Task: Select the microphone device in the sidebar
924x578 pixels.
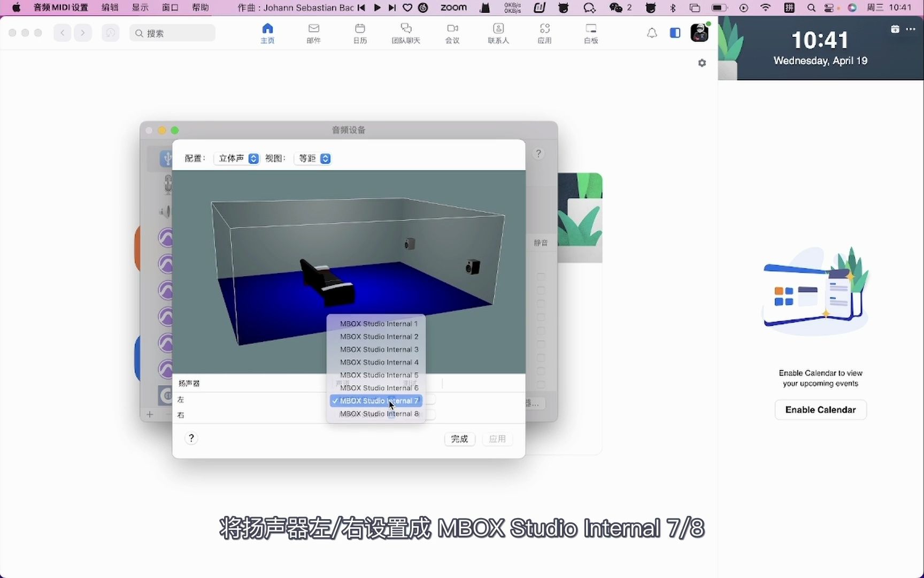Action: click(x=168, y=185)
